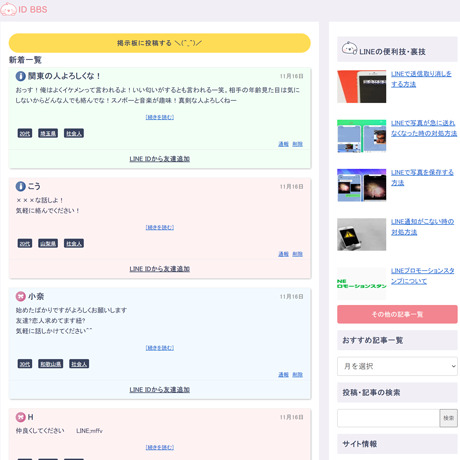460x460 pixels.
Task: Open 続きを読む in 関東の人よろしくな！ post
Action: 160,117
